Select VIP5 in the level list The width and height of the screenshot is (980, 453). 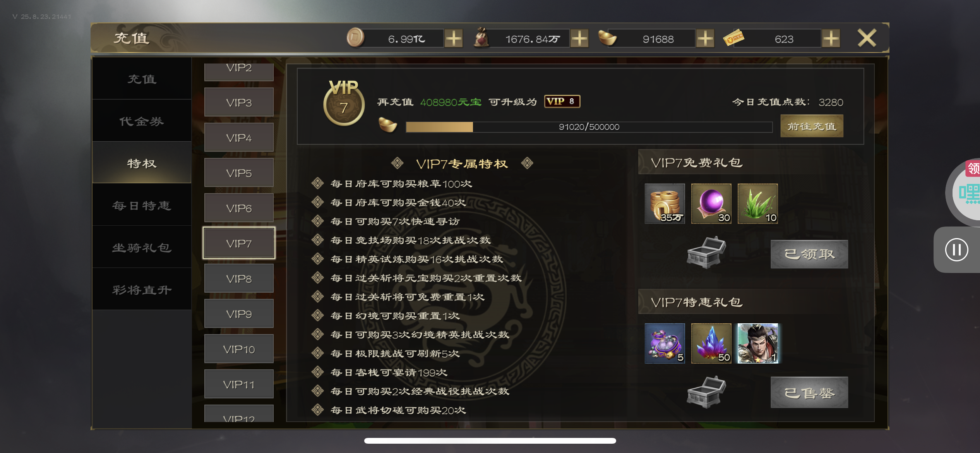pyautogui.click(x=239, y=173)
